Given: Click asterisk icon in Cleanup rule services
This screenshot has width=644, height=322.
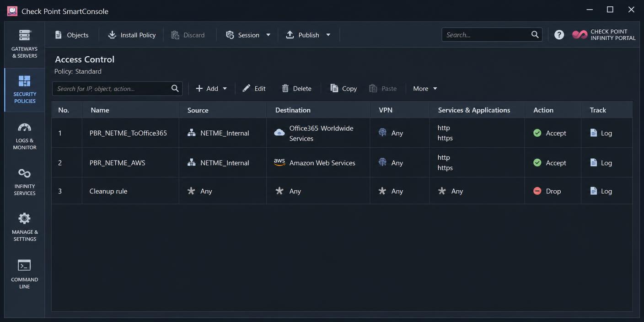Looking at the screenshot, I should point(442,191).
